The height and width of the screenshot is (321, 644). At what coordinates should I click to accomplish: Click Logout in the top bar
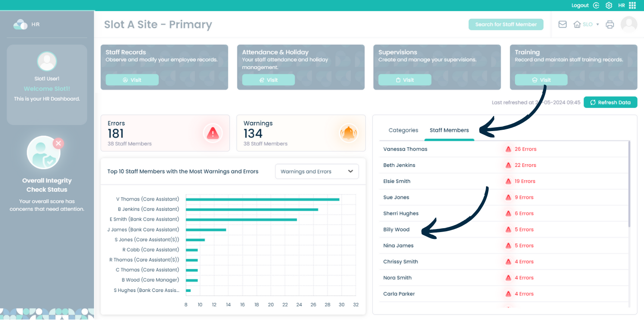[x=580, y=6]
